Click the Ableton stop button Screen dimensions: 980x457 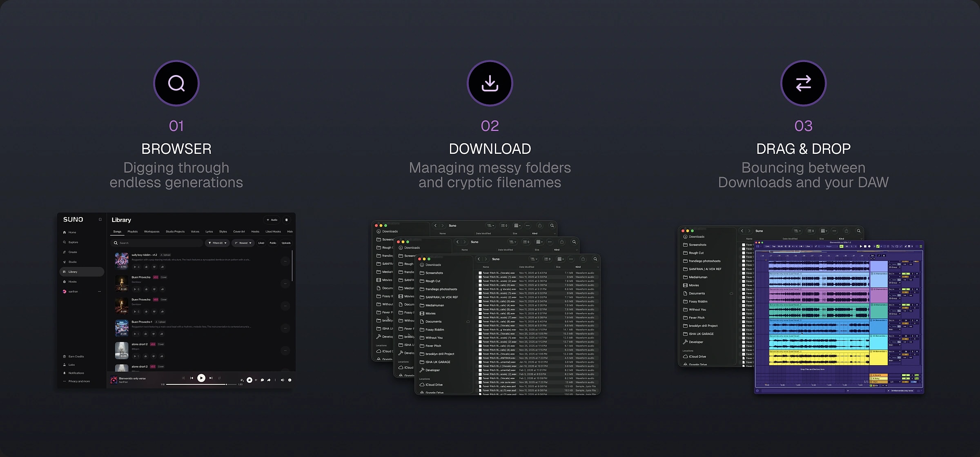[x=865, y=246]
